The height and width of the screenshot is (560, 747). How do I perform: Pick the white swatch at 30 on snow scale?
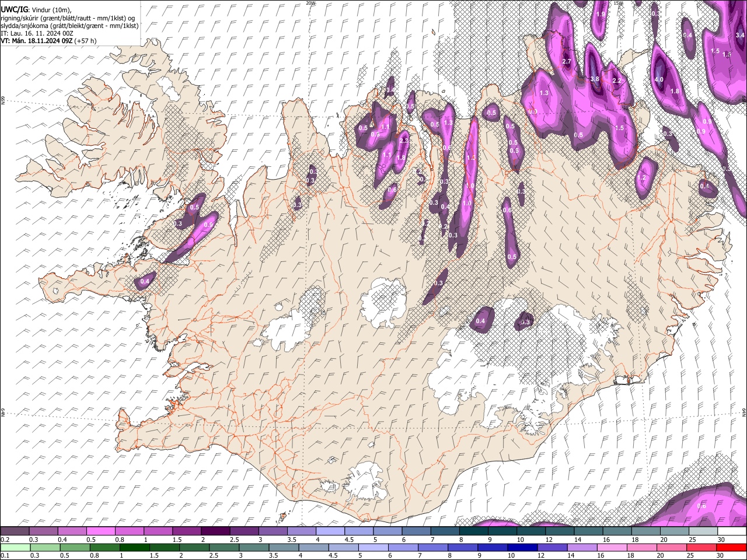[732, 531]
